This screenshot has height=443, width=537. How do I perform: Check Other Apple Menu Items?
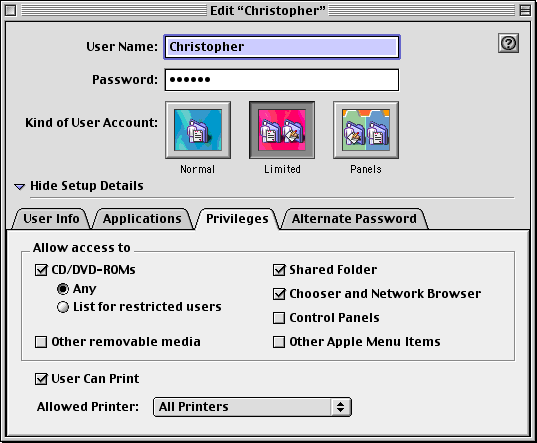(x=279, y=342)
